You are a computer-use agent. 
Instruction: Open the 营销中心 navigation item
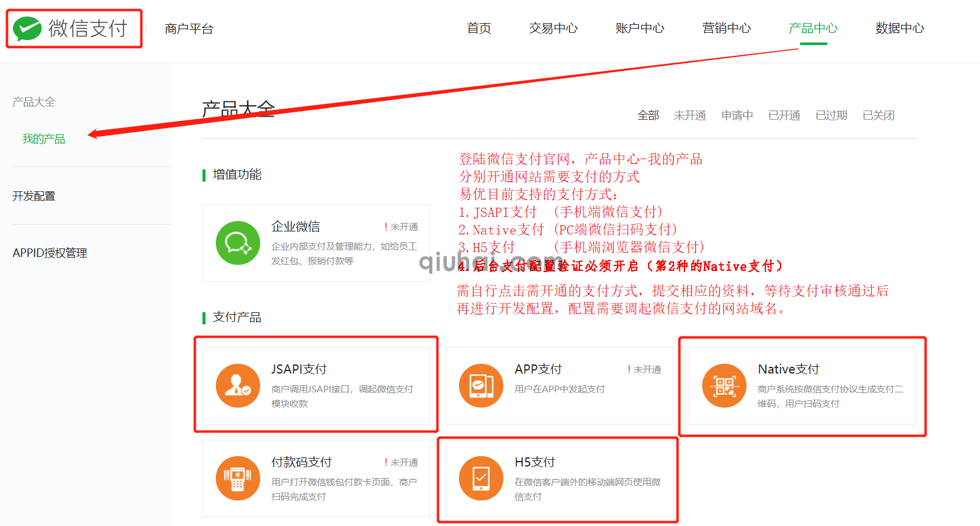pos(726,28)
